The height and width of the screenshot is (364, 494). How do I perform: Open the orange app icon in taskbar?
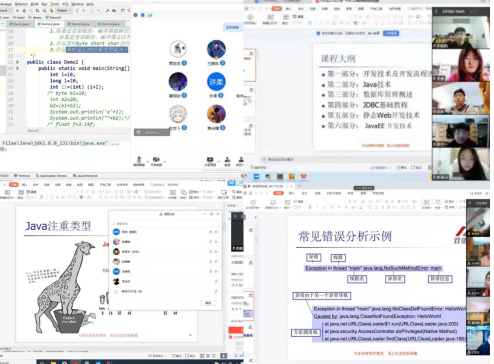pyautogui.click(x=292, y=176)
